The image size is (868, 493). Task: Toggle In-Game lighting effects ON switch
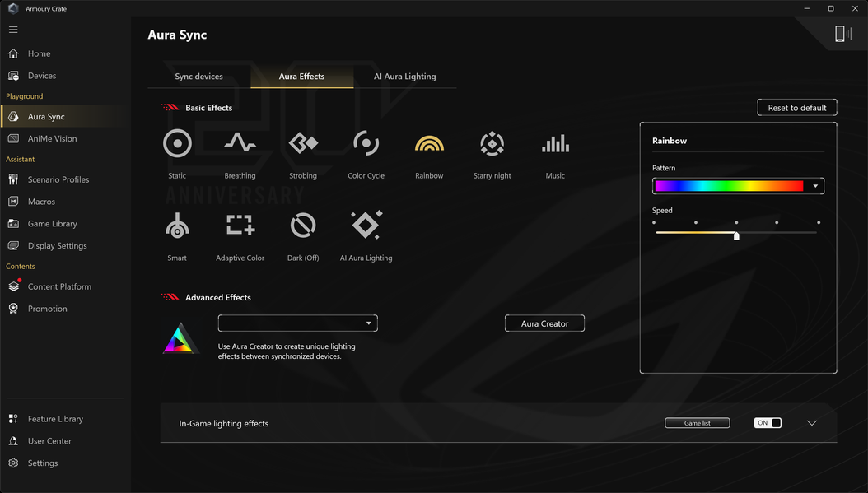click(x=768, y=423)
